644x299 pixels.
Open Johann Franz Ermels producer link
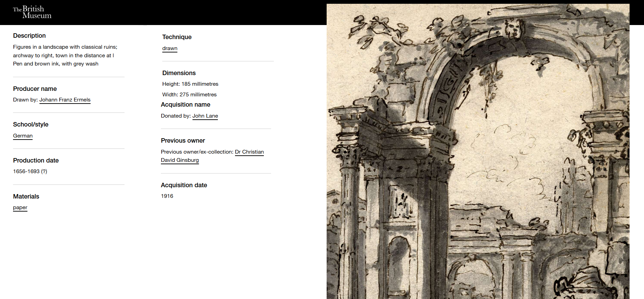[65, 100]
